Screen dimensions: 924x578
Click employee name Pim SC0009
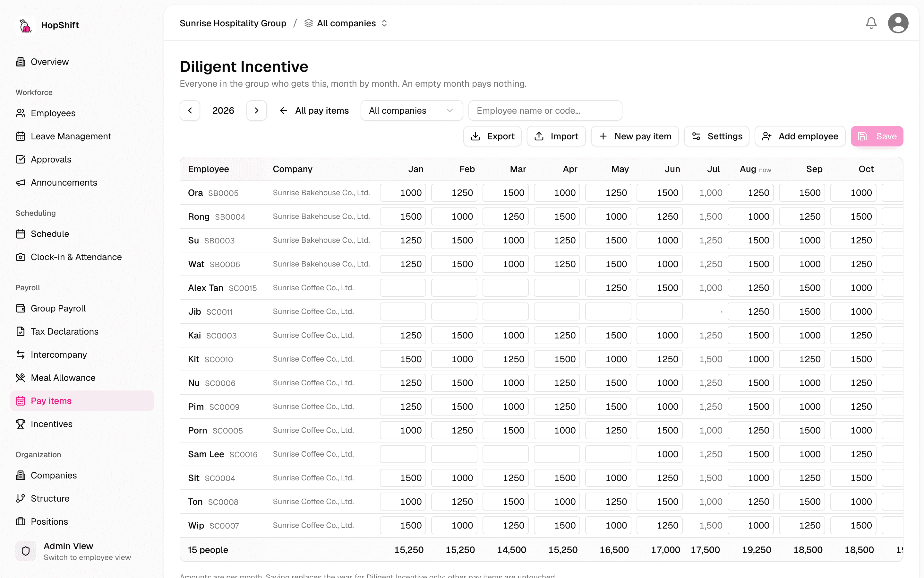pos(213,407)
